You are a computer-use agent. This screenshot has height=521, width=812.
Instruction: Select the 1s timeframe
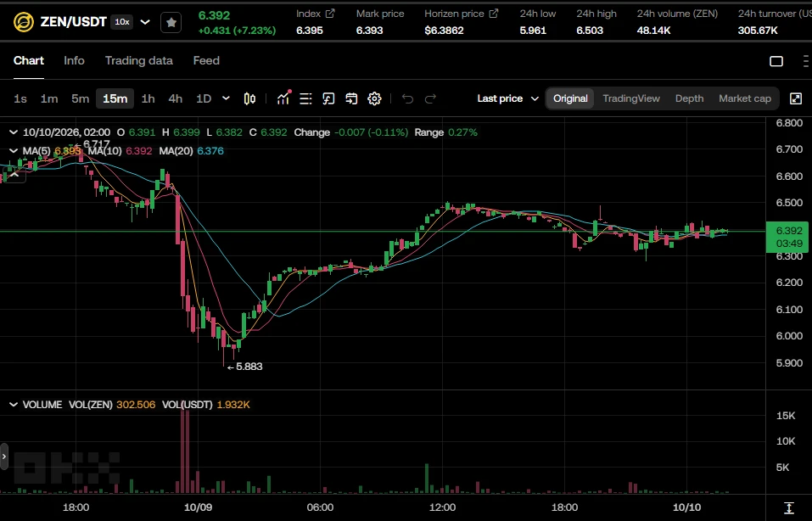20,98
